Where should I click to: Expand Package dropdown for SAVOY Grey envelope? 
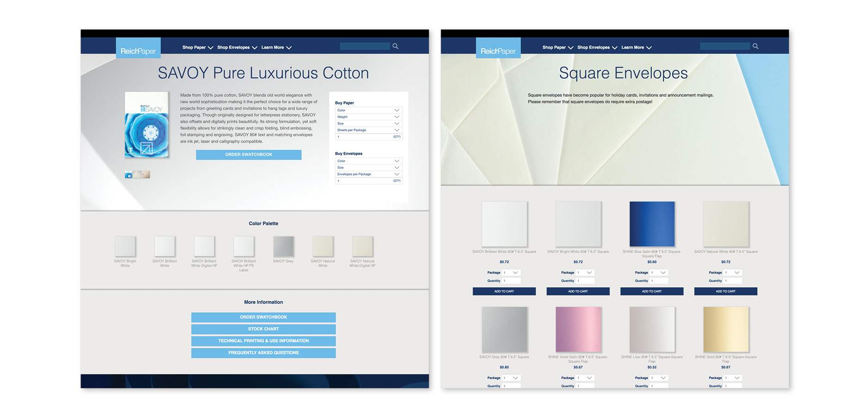(512, 378)
